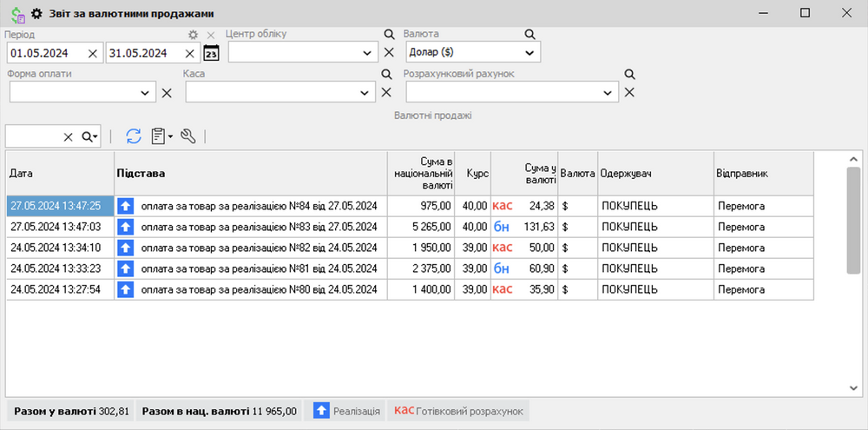Screen dimensions: 868x430
Task: Click magnifier icon above Валюта field
Action: coord(529,34)
